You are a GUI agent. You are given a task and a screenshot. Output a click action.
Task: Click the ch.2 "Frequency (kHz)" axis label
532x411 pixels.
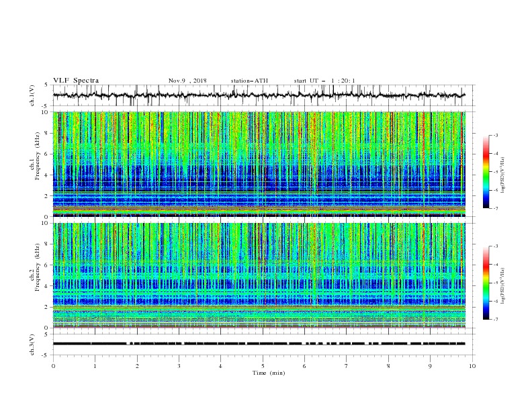tap(37, 267)
